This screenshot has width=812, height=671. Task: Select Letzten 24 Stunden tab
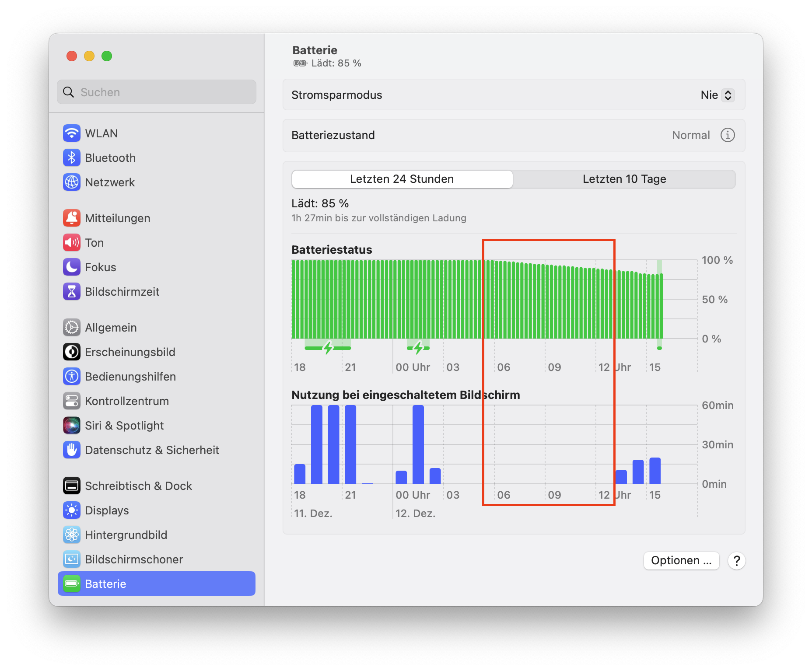click(x=402, y=179)
